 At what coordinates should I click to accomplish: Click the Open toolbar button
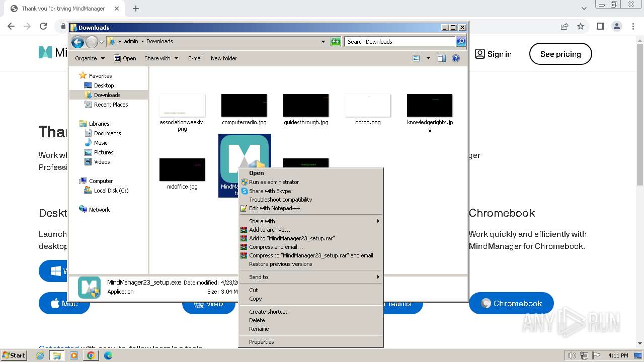(x=125, y=58)
